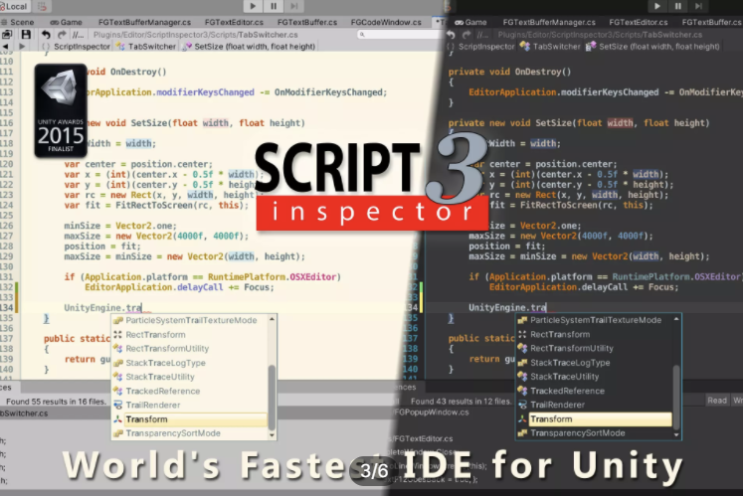743x496 pixels.
Task: Click the search field in light toolbar
Action: pos(400,34)
